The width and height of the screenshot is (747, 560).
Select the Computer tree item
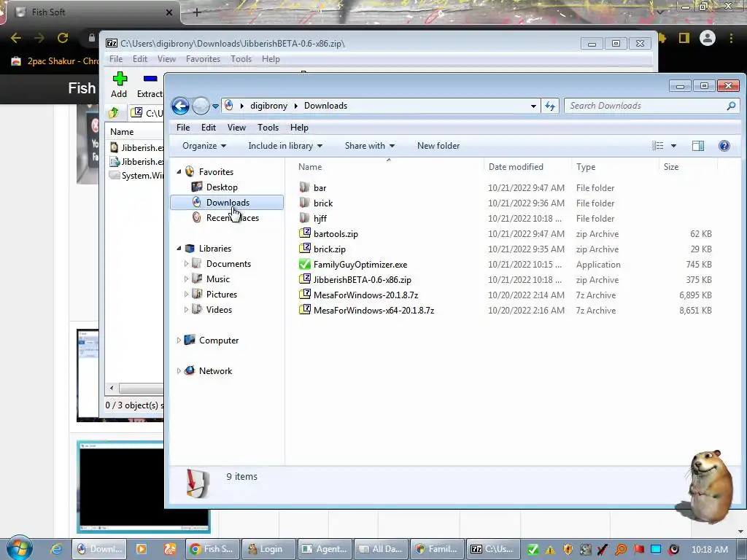click(219, 340)
